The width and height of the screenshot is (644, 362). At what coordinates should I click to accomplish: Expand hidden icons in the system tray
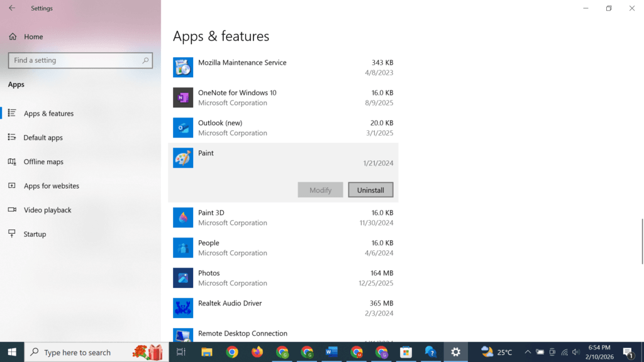pyautogui.click(x=527, y=352)
